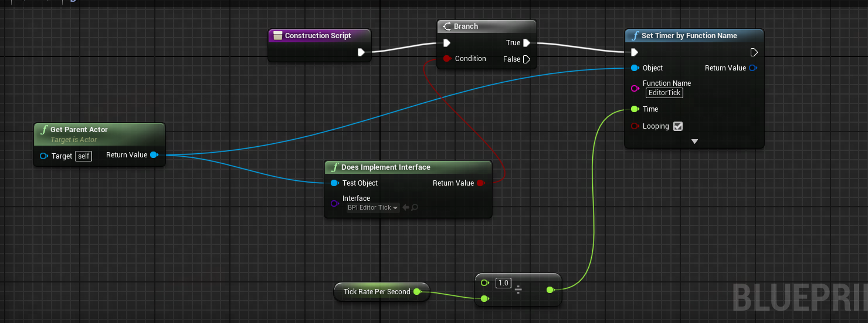Click the divide node top input pin
868x323 pixels.
[x=484, y=282]
